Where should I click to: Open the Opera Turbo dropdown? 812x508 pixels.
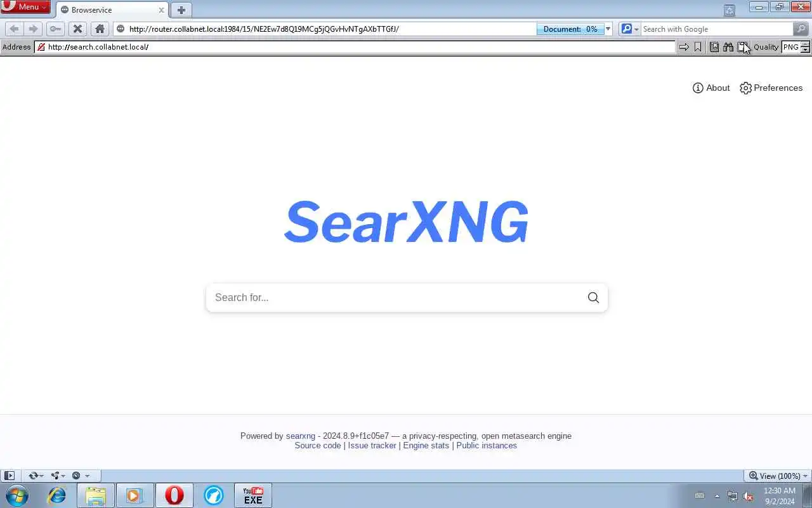click(81, 476)
